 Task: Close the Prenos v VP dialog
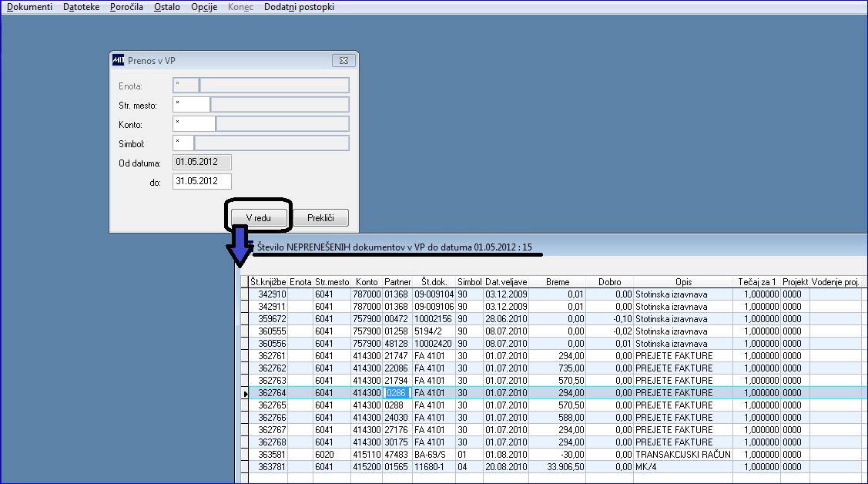click(x=344, y=60)
